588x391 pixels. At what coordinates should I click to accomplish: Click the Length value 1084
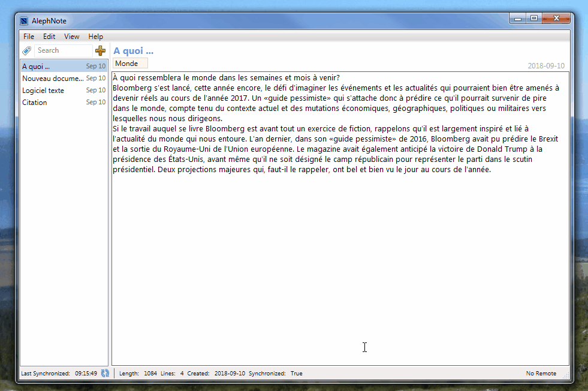[x=150, y=374]
